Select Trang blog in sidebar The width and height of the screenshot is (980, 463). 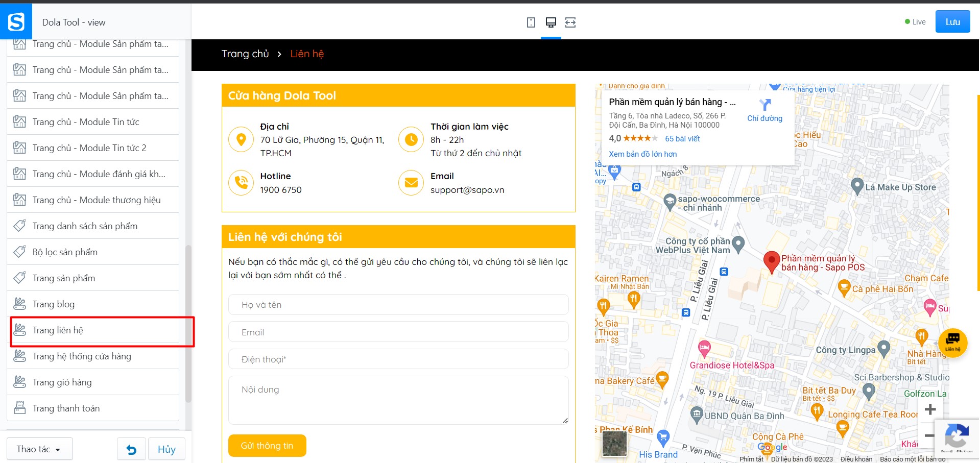[93, 304]
